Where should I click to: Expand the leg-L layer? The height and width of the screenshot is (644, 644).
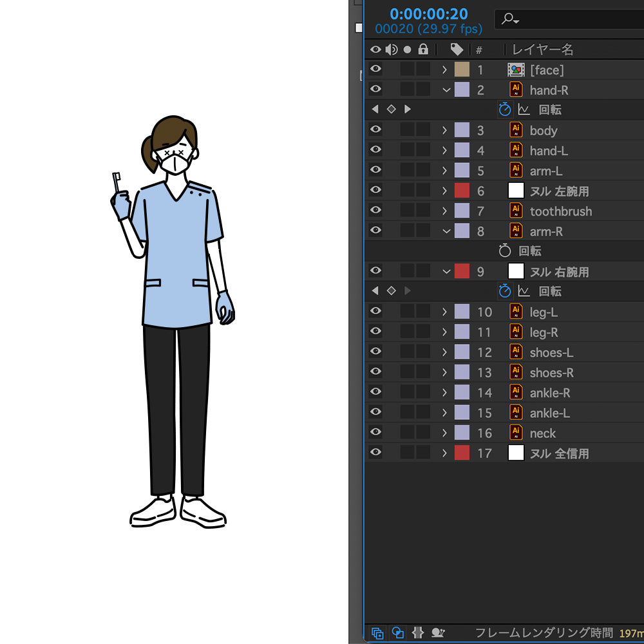tap(444, 312)
